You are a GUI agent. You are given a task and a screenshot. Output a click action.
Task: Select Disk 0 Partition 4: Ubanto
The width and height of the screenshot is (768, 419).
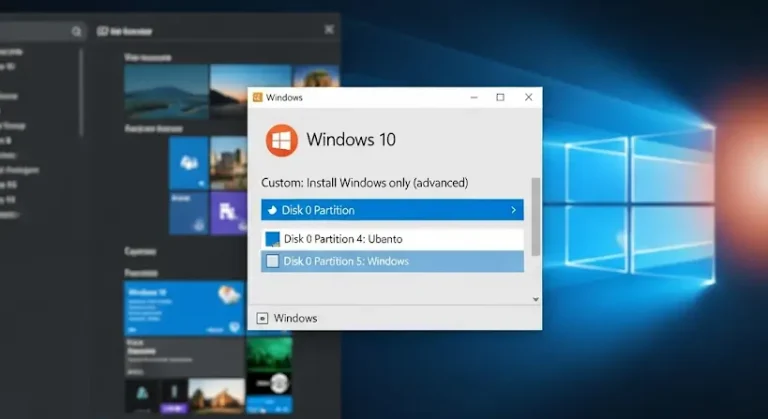coord(392,239)
